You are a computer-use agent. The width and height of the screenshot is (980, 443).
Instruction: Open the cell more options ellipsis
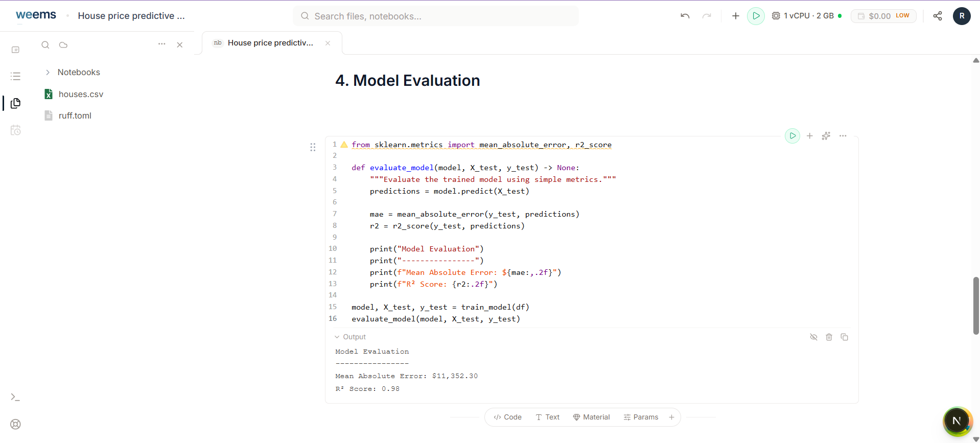coord(843,136)
